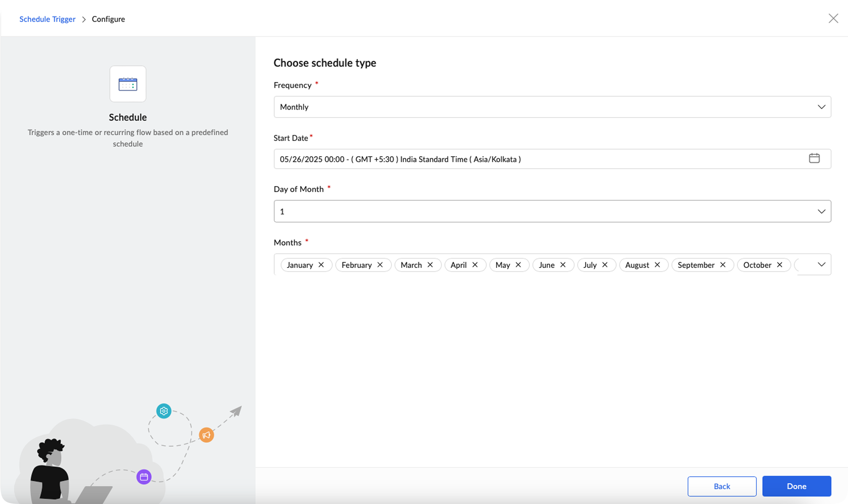Remove the January month tag
Screen dimensions: 848x504
[321, 265]
